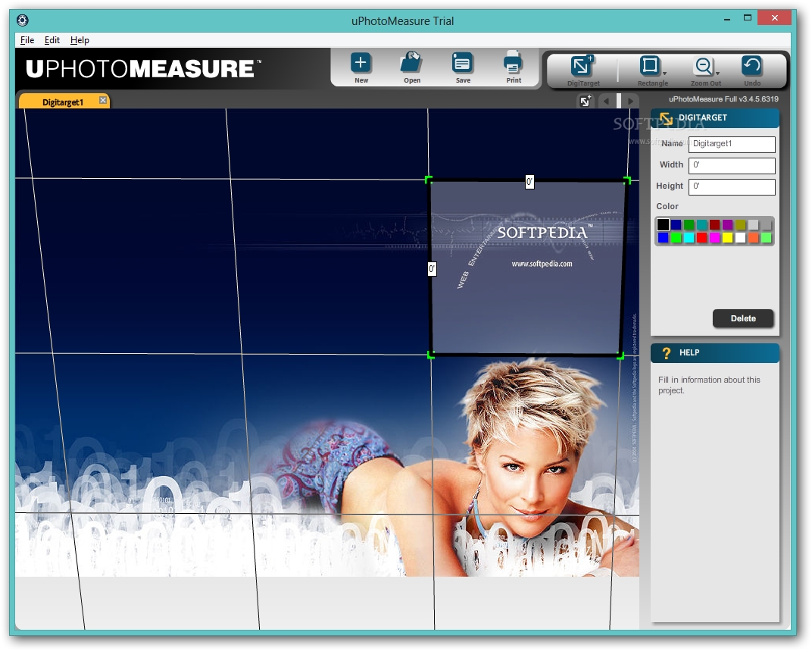Viewport: 812px width, 651px height.
Task: Close the Digitarget1 tab with its X
Action: [x=103, y=100]
